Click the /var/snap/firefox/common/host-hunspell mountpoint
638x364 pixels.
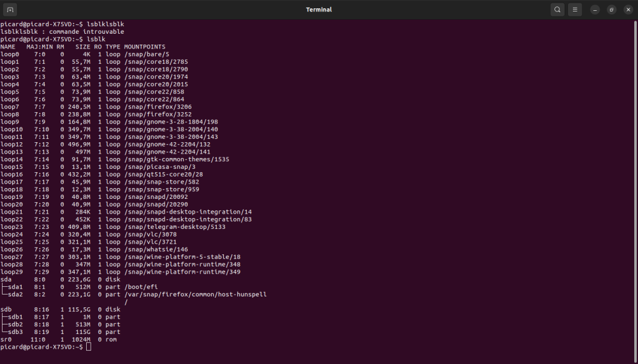tap(195, 295)
